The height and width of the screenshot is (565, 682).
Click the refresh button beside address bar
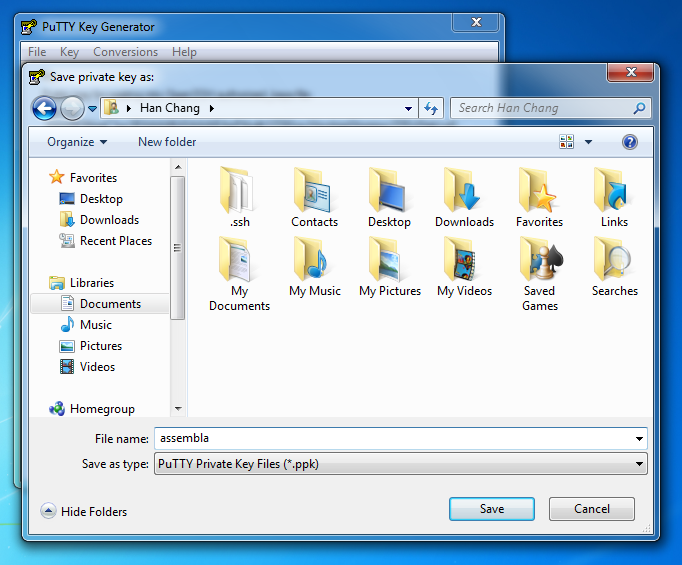[x=431, y=108]
